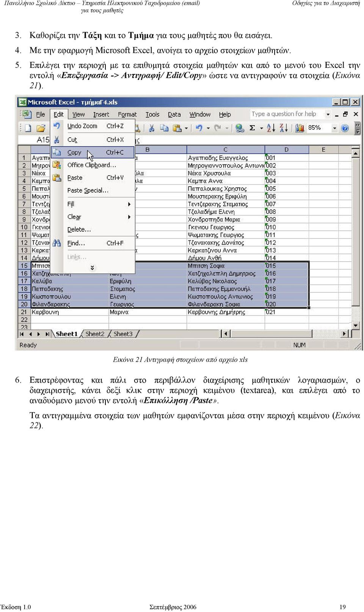Jump to the last sheet tab arrow

pyautogui.click(x=47, y=334)
